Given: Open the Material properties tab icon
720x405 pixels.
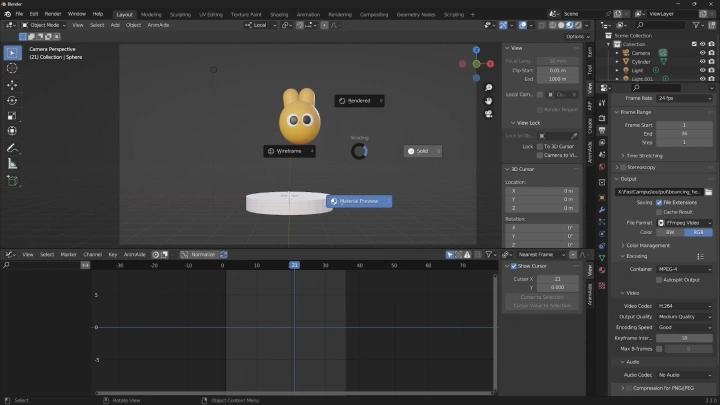Looking at the screenshot, I should click(602, 270).
